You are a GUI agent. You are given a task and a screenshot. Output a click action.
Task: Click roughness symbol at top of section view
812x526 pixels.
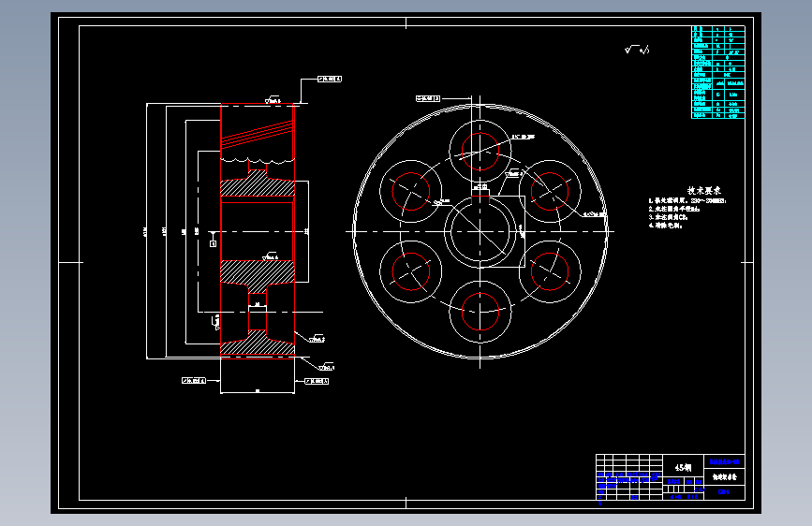point(273,99)
